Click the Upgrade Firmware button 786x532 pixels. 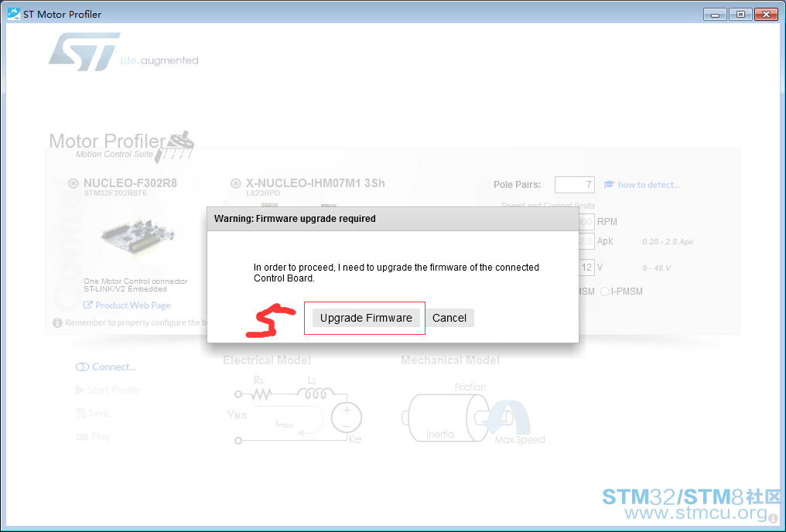(366, 318)
